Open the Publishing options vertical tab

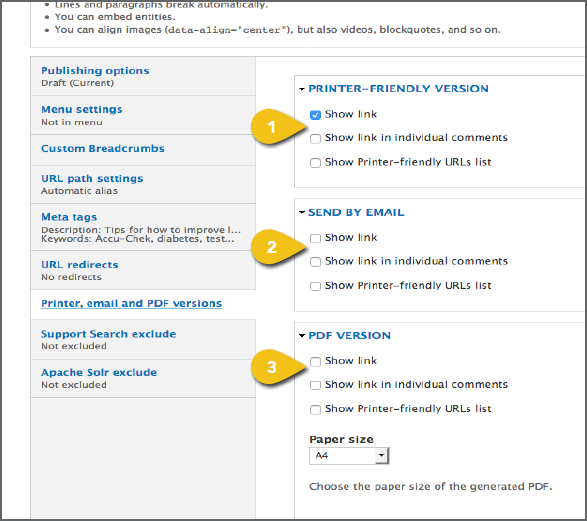coord(143,76)
